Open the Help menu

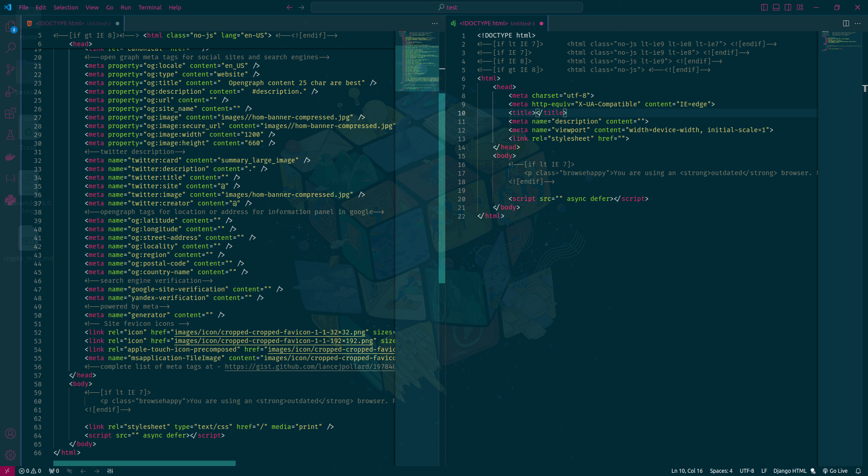(x=175, y=7)
